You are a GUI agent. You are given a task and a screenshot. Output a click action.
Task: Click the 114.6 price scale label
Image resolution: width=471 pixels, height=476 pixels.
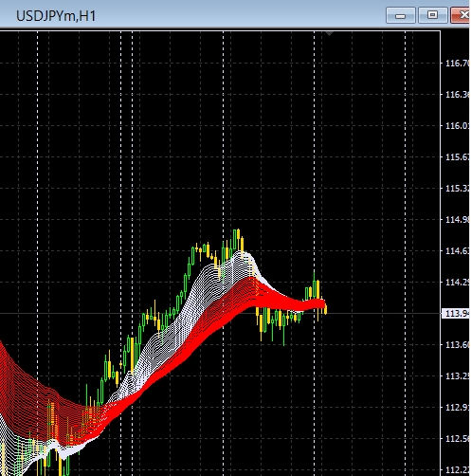458,251
